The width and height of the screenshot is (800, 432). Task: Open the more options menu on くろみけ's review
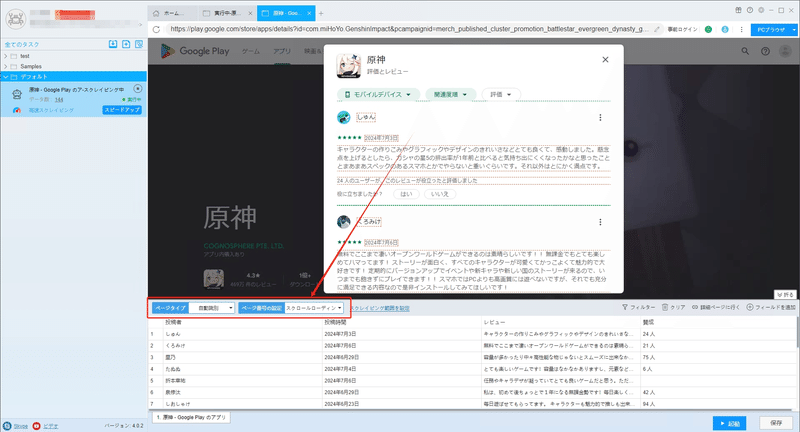(x=600, y=222)
